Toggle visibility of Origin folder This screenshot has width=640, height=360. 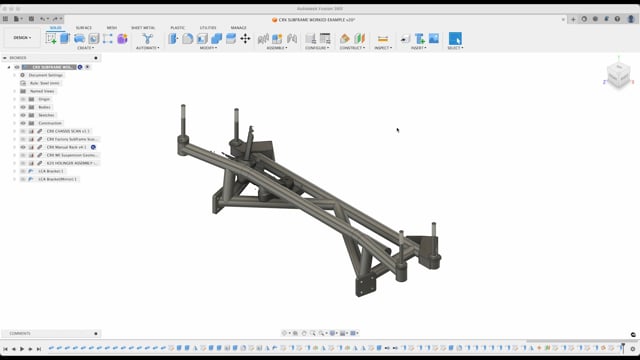[23, 99]
